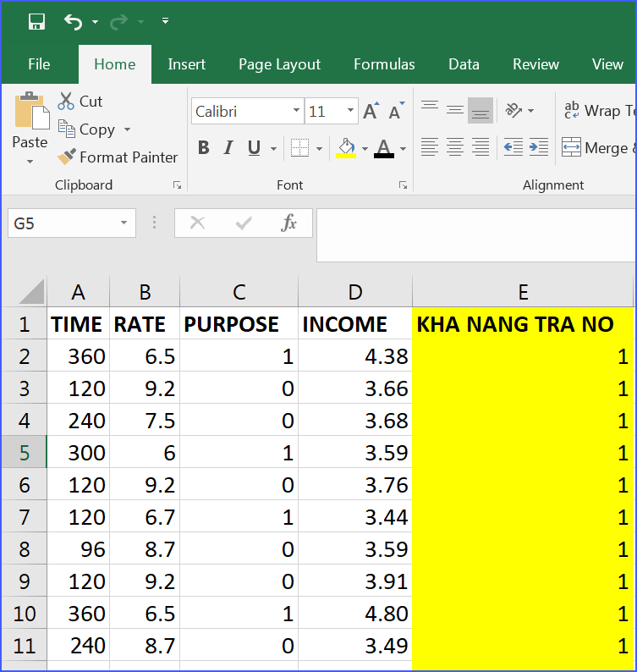Click the Cut scissors icon
Screen dimensions: 637x672
pos(66,102)
